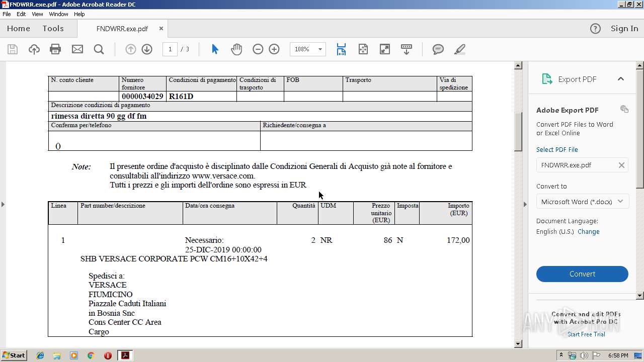
Task: Switch to the Tools tab
Action: click(x=53, y=29)
